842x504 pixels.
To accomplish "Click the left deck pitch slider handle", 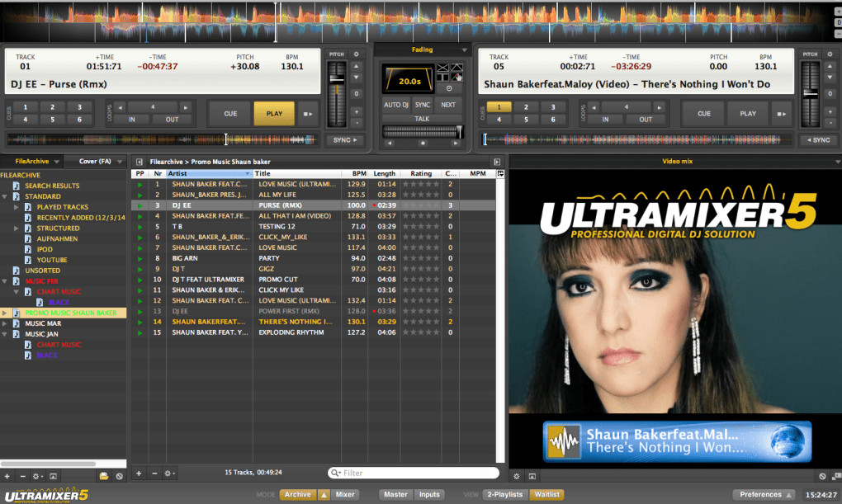I will click(x=338, y=79).
